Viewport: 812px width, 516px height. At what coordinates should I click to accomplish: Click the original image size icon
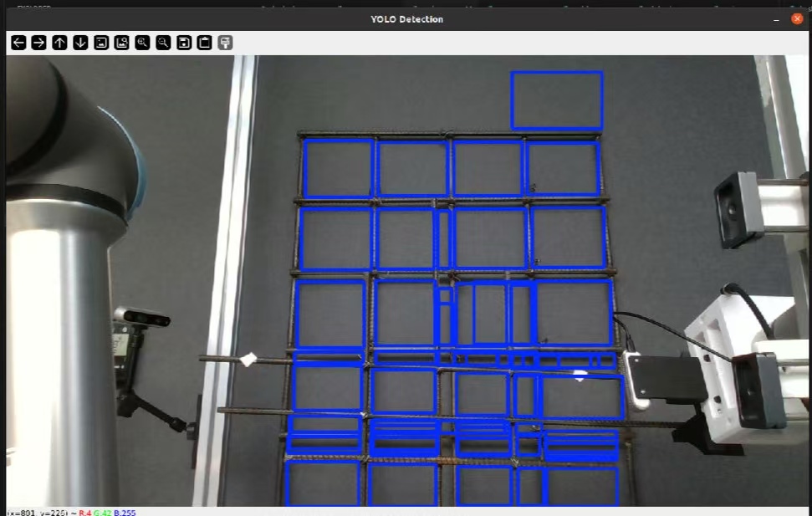click(101, 43)
